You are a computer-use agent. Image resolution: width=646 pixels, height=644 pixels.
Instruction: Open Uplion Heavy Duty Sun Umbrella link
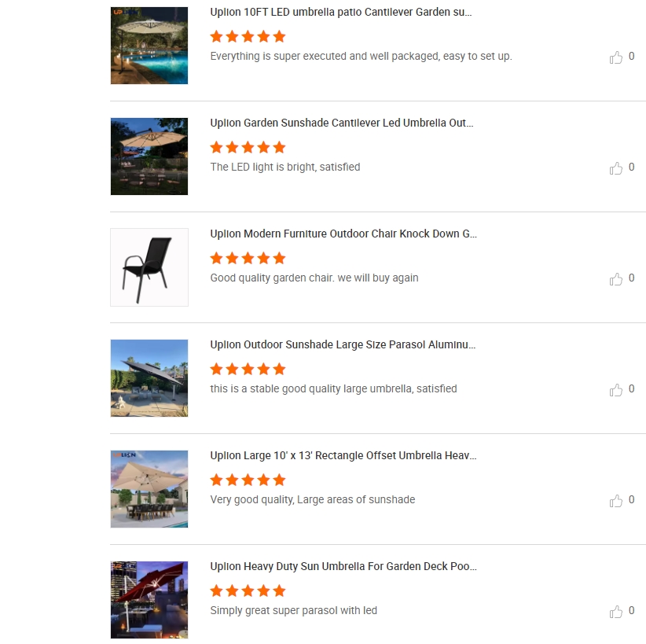(x=343, y=566)
